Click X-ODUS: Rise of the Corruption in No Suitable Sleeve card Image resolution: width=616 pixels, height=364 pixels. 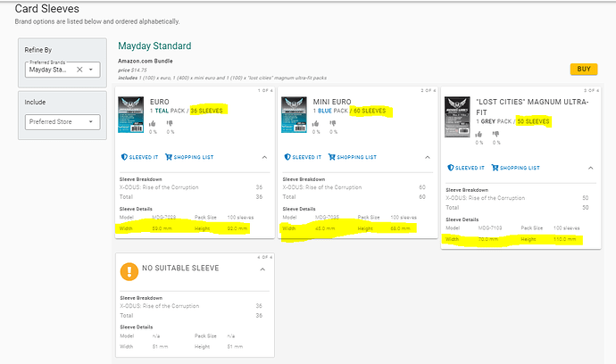pos(159,306)
